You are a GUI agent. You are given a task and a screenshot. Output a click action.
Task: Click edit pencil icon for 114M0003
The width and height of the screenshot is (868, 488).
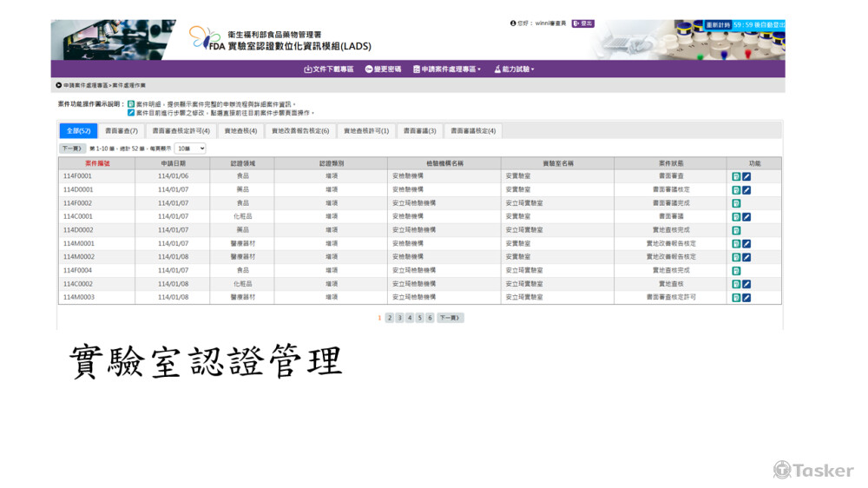click(x=746, y=298)
